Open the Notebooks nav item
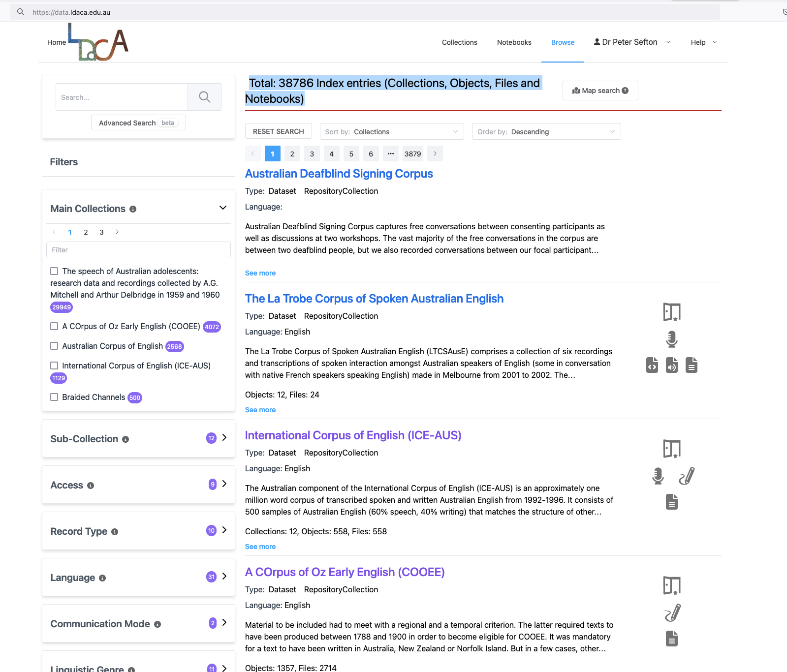The image size is (787, 672). [514, 42]
